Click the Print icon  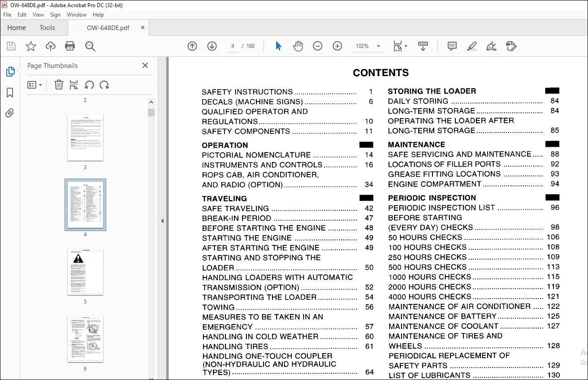click(70, 46)
